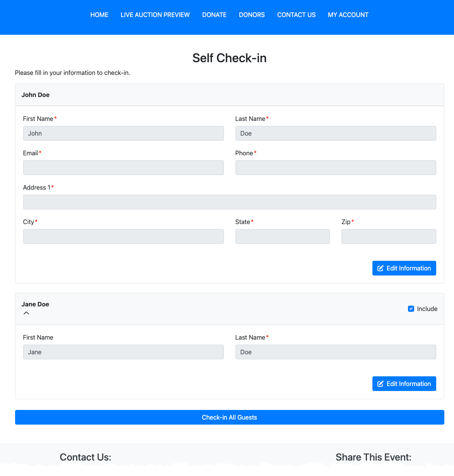The width and height of the screenshot is (454, 476).
Task: Click the State input field
Action: coord(282,236)
